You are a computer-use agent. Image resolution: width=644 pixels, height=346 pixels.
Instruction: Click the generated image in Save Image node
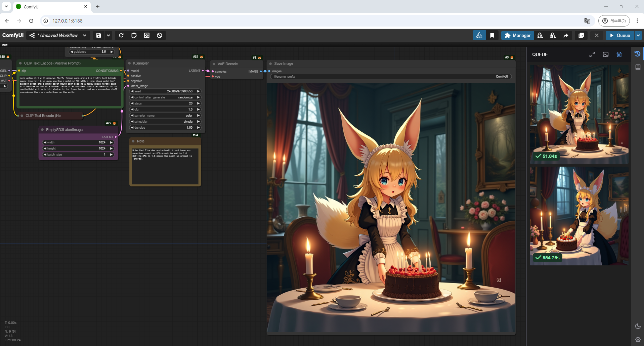(391, 208)
